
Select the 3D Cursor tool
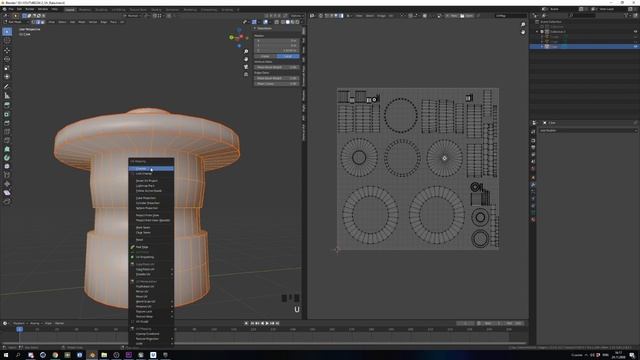point(7,41)
